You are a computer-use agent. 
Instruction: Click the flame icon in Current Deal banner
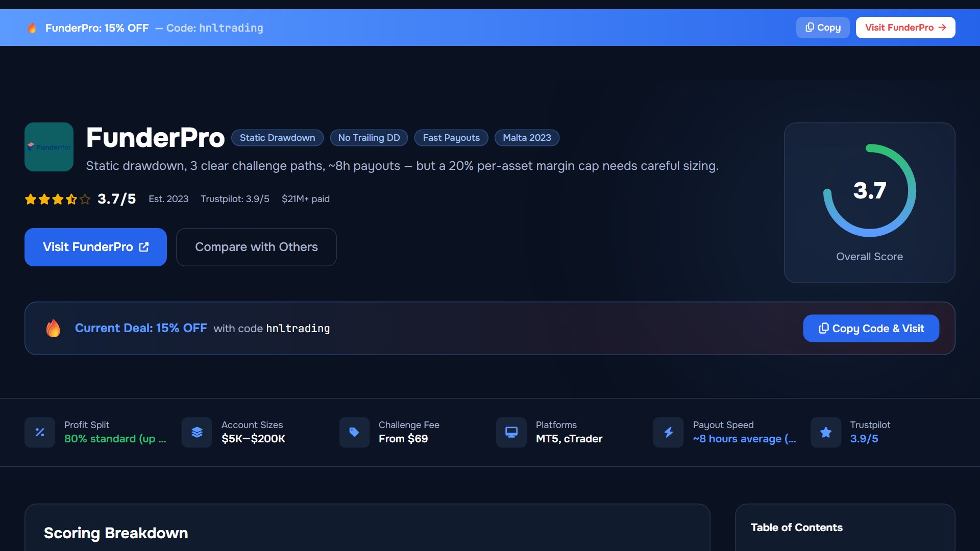tap(53, 328)
